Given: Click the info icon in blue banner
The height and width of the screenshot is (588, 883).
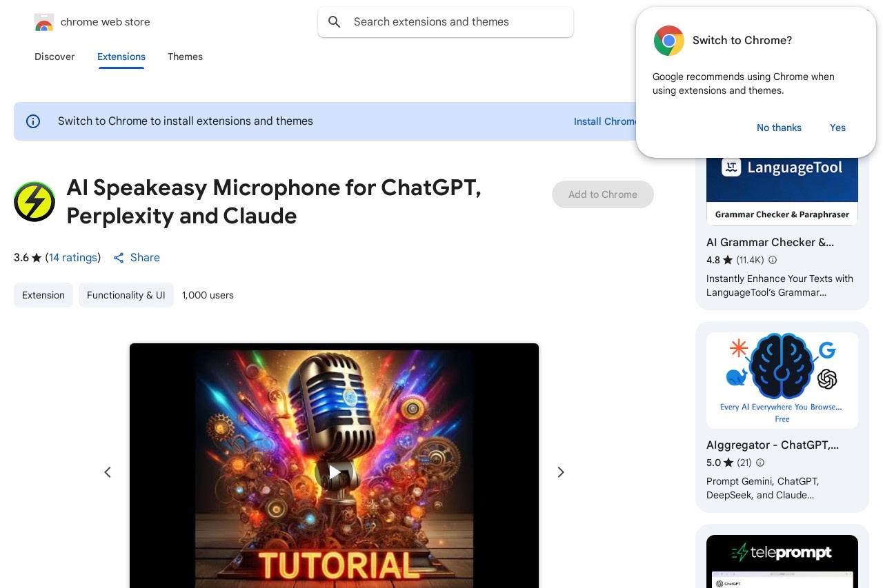Looking at the screenshot, I should (33, 121).
